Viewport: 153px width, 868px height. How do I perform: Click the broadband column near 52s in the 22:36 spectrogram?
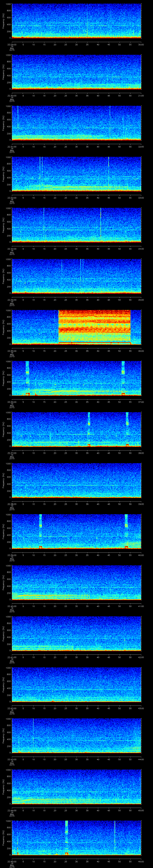[123, 378]
